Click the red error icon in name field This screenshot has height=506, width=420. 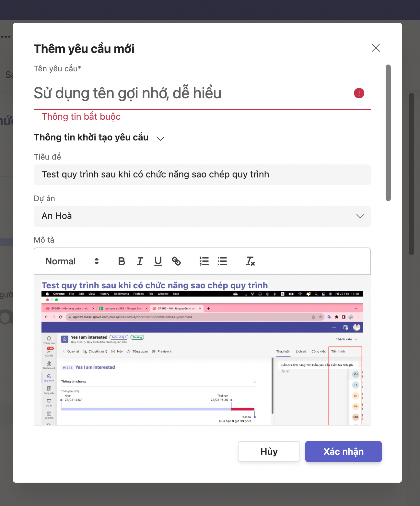click(359, 93)
